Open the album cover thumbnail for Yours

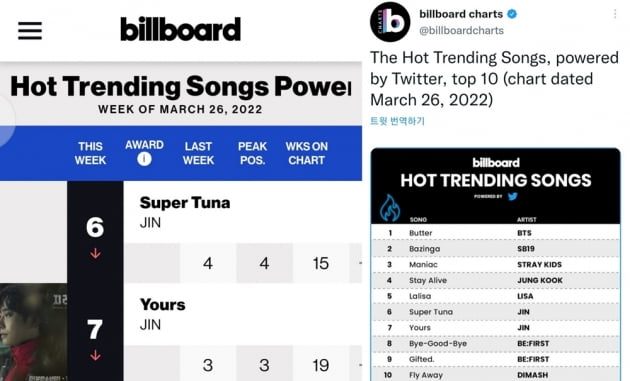33,332
